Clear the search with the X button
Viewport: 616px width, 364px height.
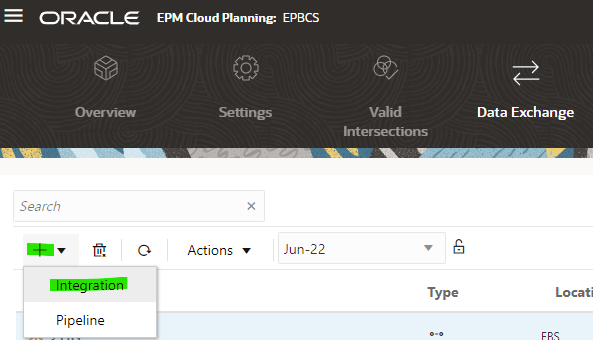251,206
